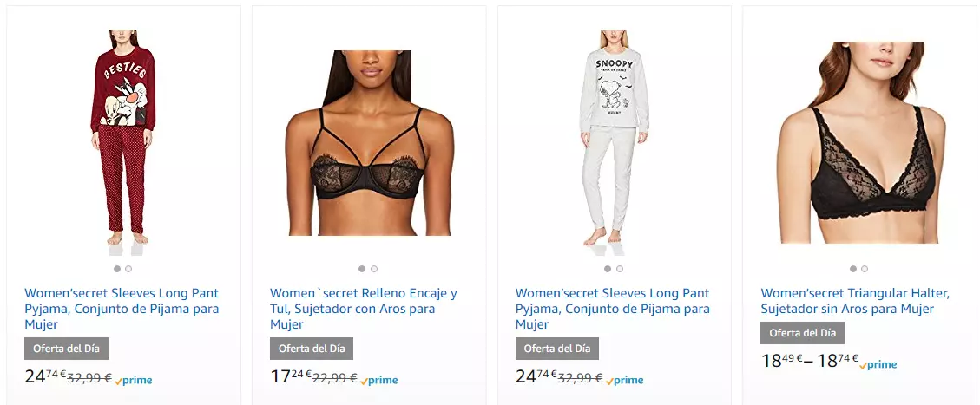Screen dimensions: 980x405
Task: Open the Relleno Encaje y Tul product image
Action: click(369, 142)
